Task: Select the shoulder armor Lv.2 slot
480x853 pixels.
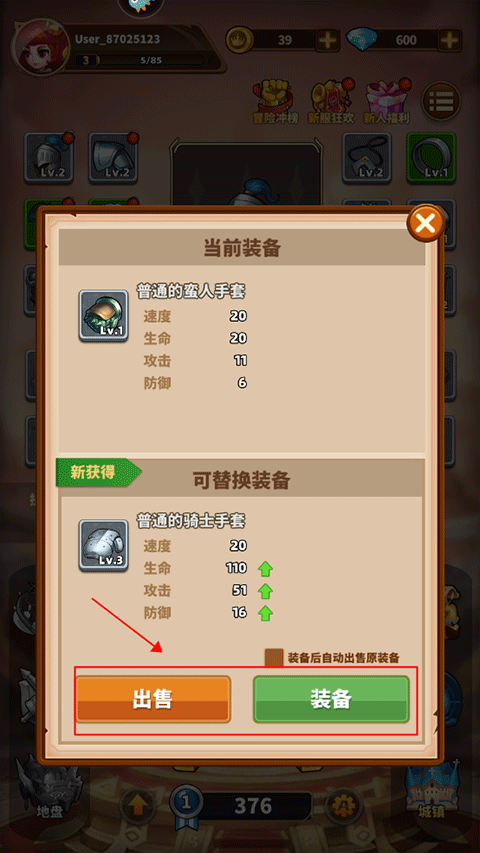Action: 113,157
